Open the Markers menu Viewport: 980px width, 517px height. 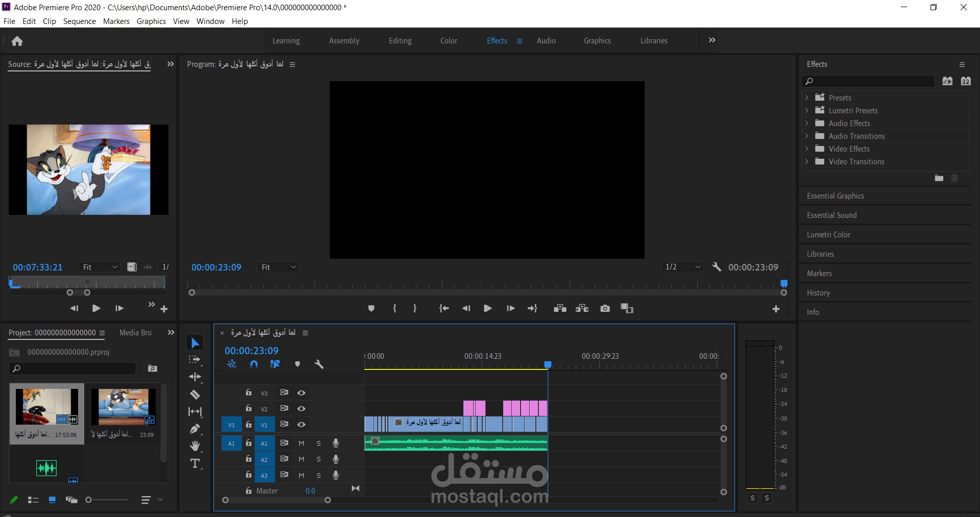(116, 21)
